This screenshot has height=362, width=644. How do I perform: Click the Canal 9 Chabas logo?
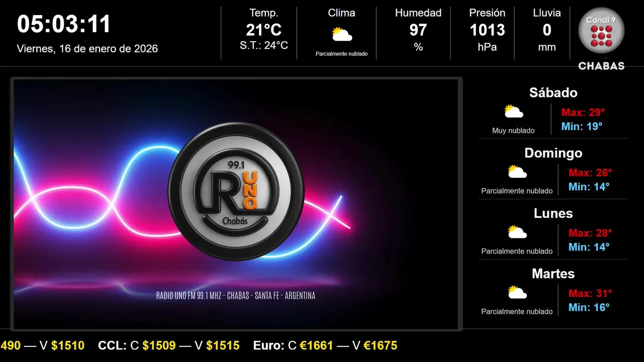pos(601,38)
